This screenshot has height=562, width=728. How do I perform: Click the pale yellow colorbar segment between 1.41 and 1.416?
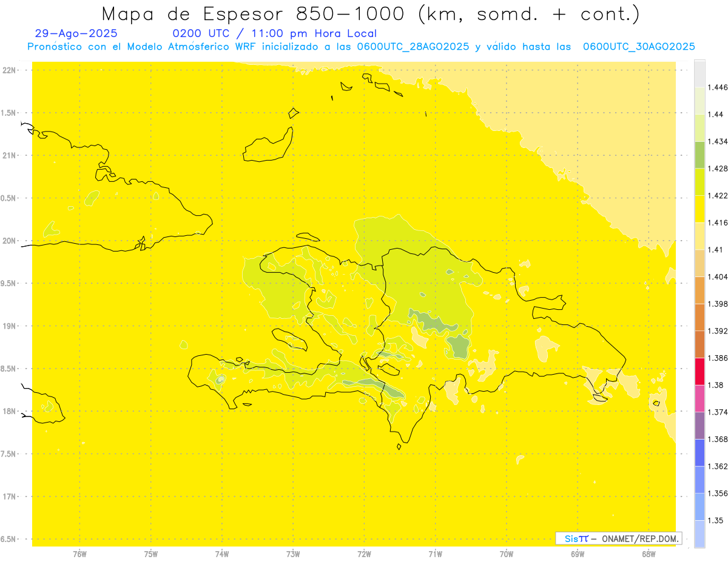[699, 236]
